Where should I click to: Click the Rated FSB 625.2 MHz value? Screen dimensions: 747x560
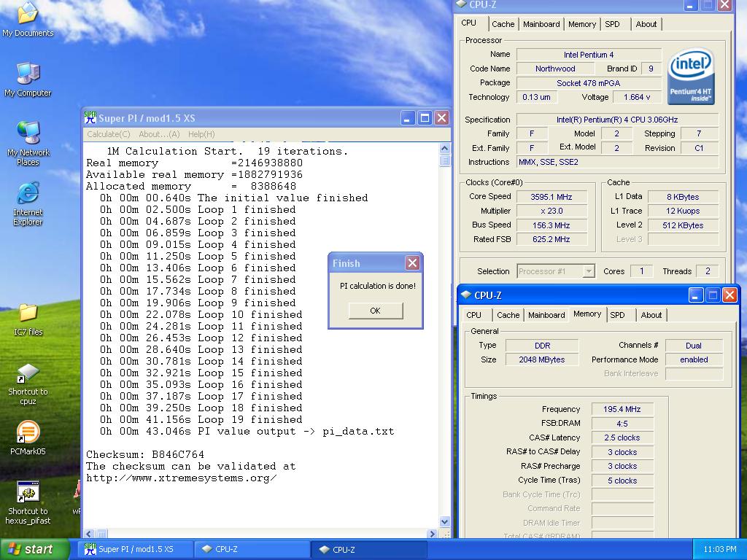point(551,239)
